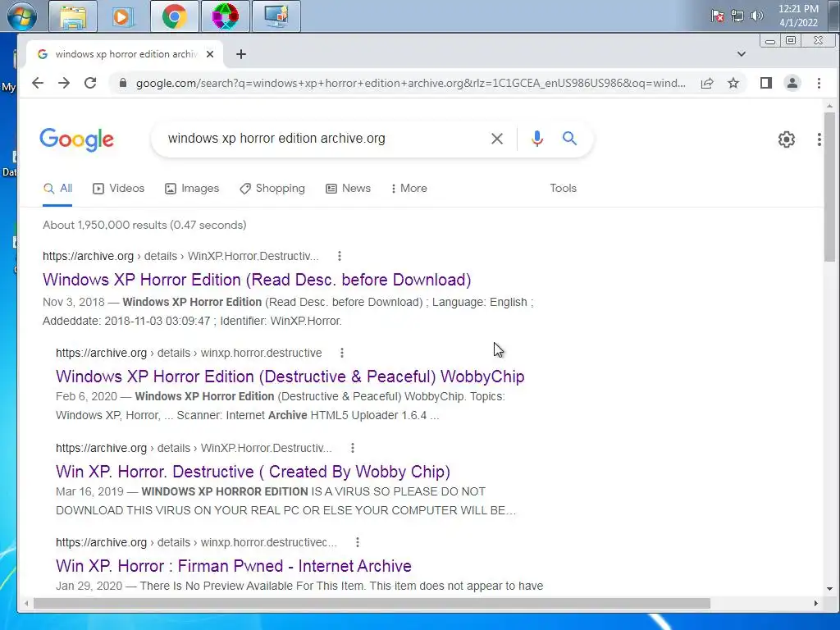Click the volume speaker tray icon

click(756, 16)
